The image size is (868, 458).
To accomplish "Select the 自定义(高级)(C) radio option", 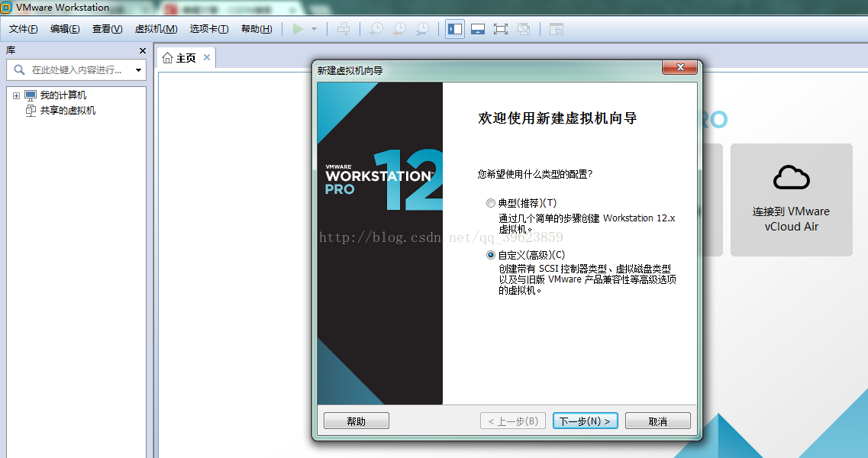I will pos(490,255).
